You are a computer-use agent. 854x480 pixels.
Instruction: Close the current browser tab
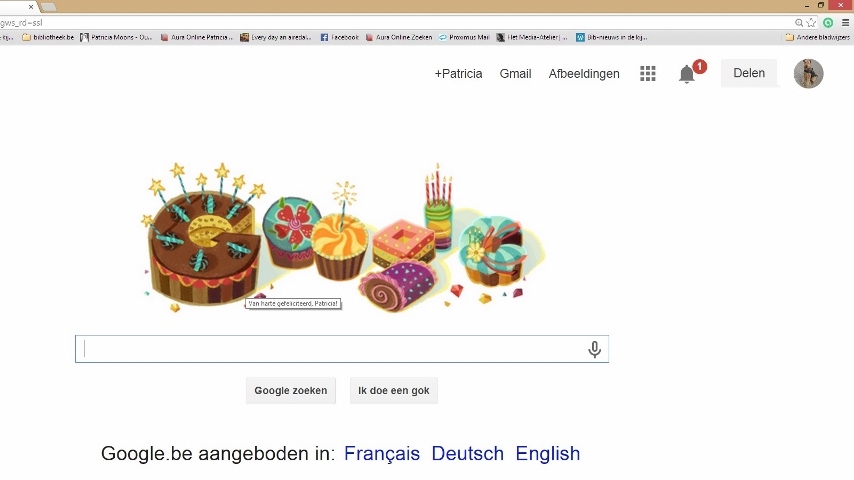point(31,7)
